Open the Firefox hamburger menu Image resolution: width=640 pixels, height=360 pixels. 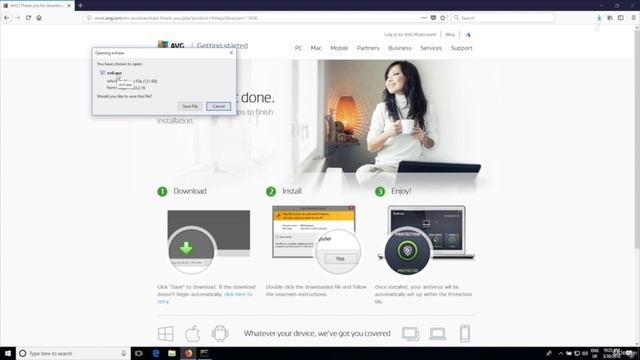point(633,18)
